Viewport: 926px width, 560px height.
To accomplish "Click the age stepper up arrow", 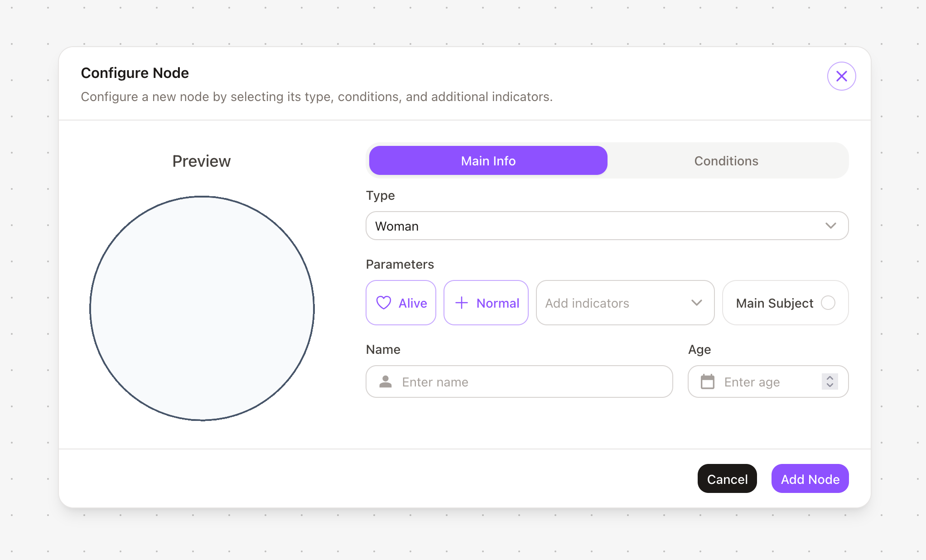I will tap(830, 378).
